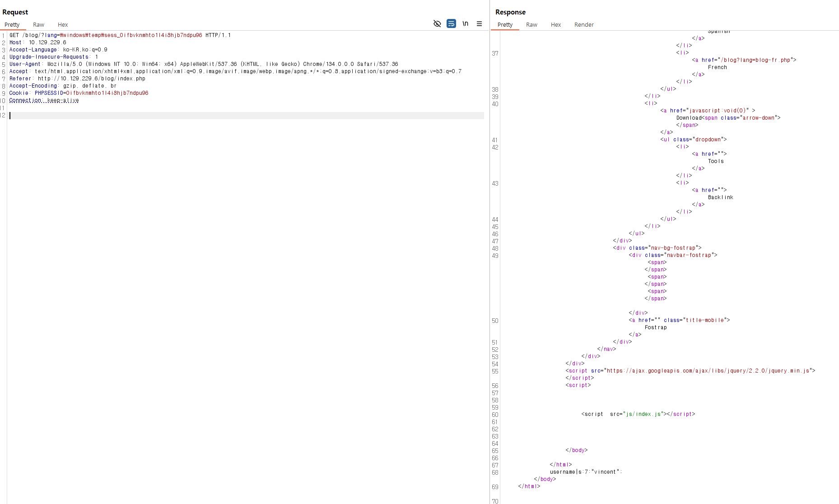Click the Accept-Encoding header line
The image size is (839, 504).
click(63, 86)
